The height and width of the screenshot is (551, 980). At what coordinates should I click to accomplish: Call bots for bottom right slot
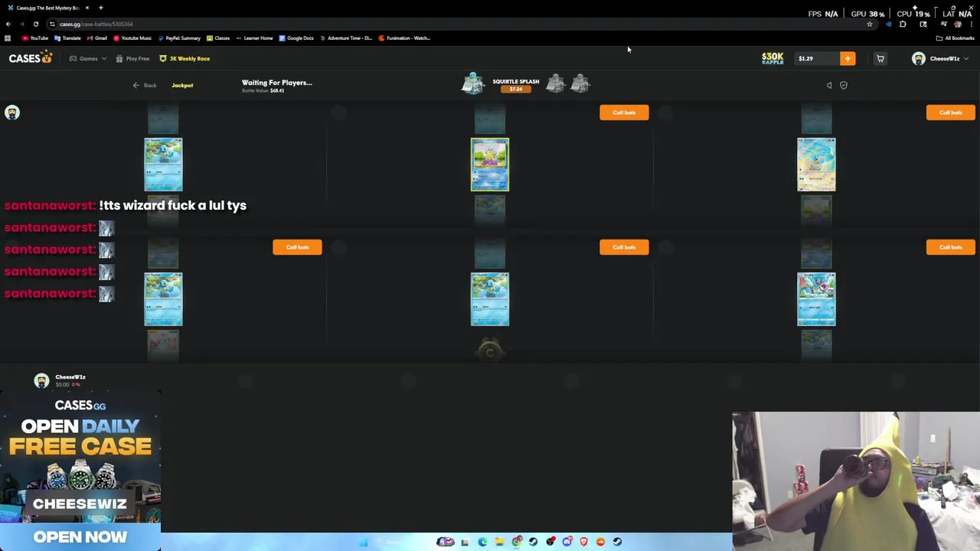(951, 247)
